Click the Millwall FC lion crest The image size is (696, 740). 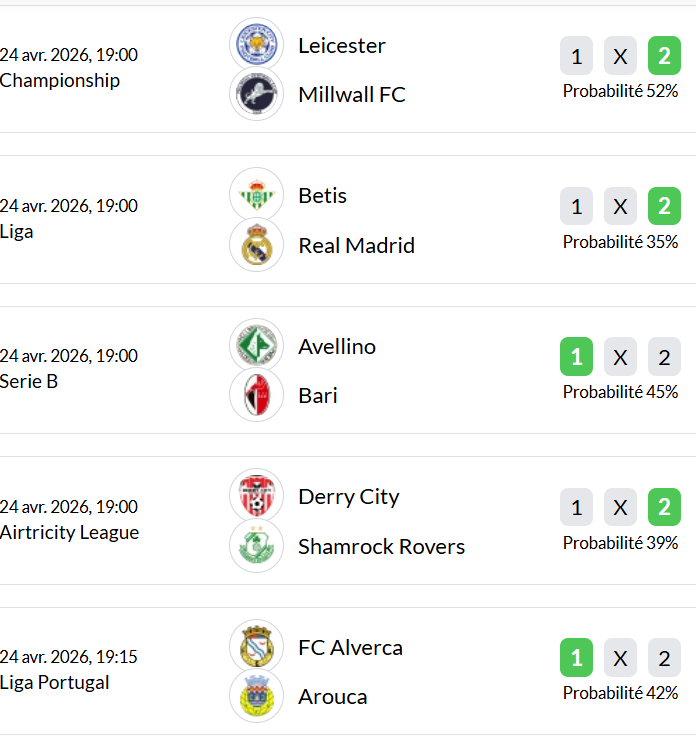point(256,94)
